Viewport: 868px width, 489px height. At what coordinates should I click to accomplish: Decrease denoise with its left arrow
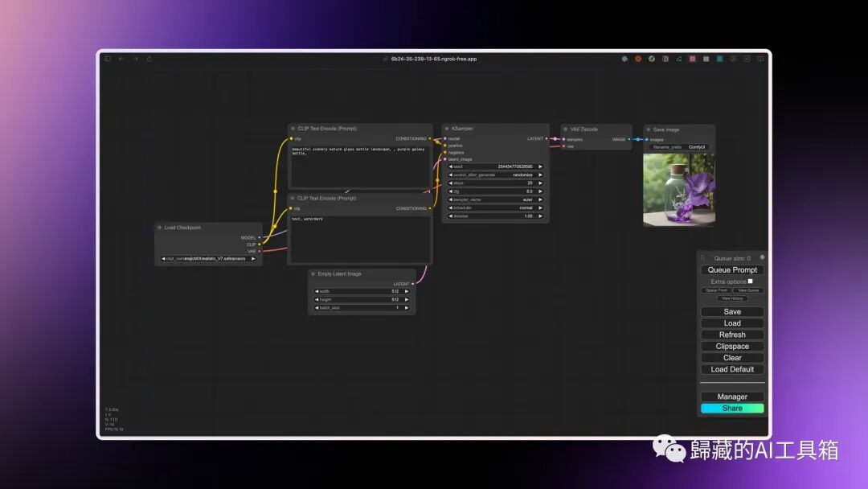pyautogui.click(x=450, y=216)
